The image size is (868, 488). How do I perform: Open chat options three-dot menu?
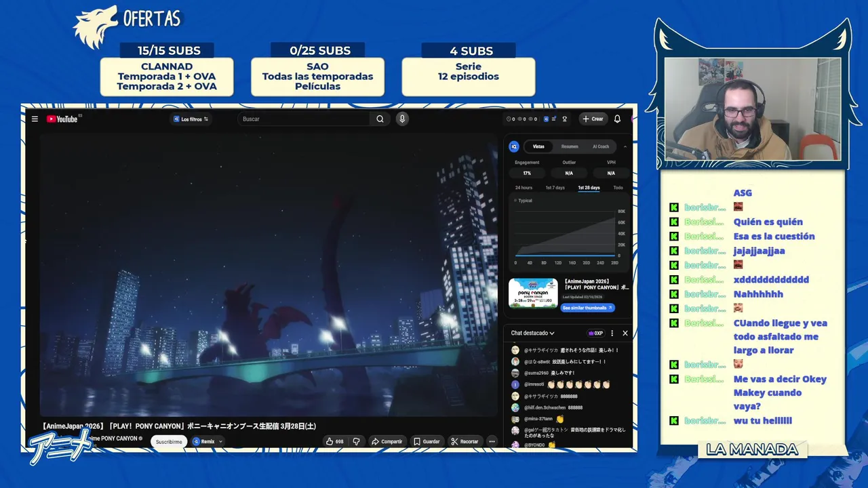612,333
